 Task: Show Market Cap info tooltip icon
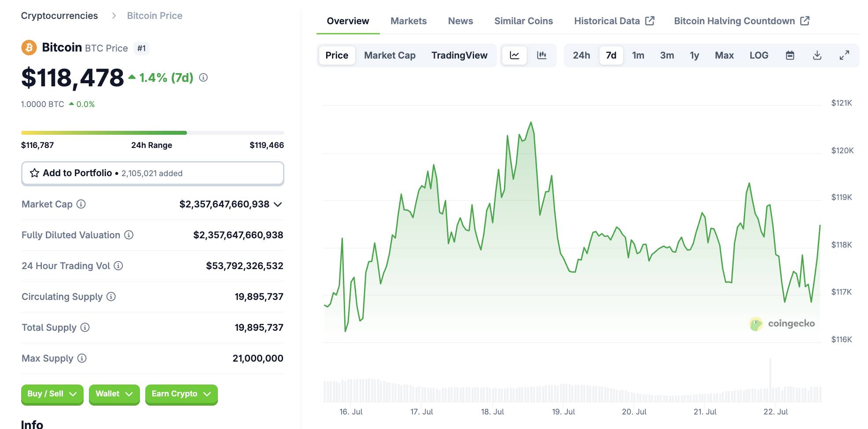point(81,204)
